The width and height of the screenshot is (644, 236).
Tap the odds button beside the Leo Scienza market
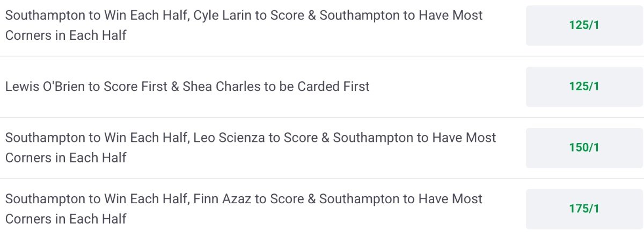click(x=584, y=148)
